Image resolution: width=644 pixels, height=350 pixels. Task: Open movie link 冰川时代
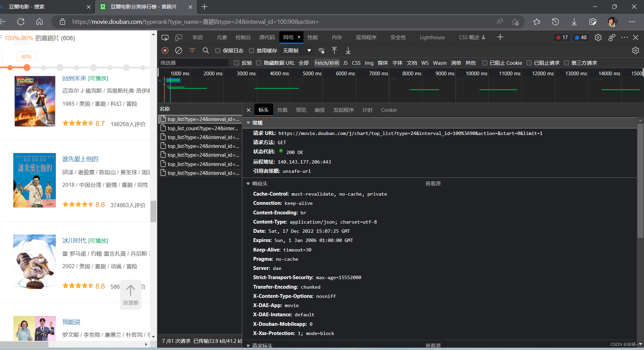click(x=74, y=241)
